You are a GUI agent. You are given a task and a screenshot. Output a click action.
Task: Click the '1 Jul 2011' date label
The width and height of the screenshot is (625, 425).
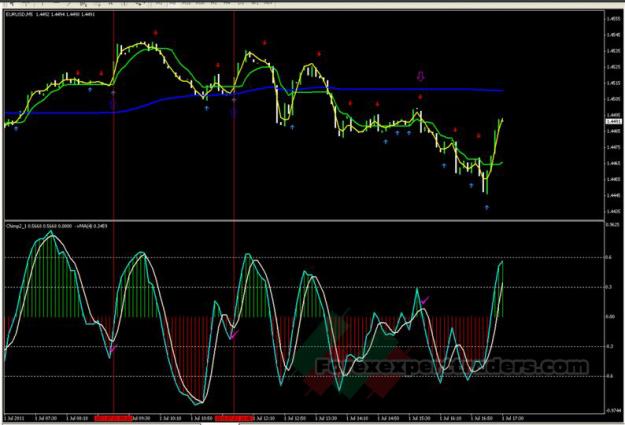point(14,418)
